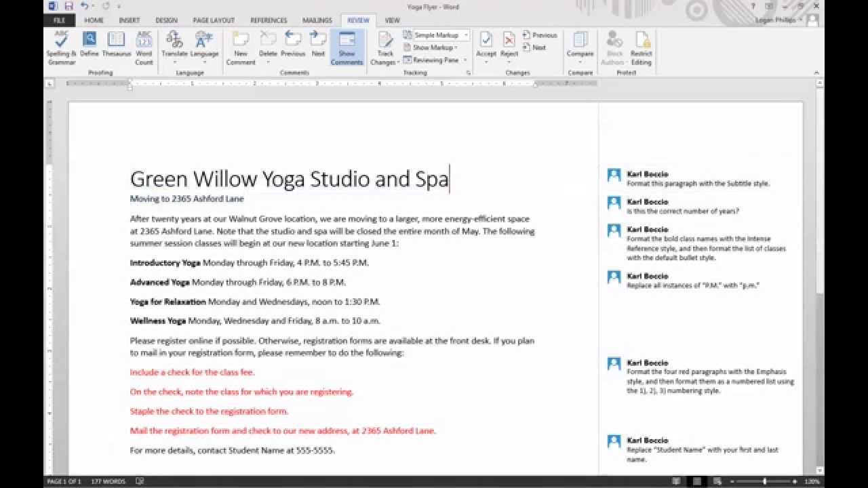This screenshot has width=868, height=488.
Task: Run the Spelling & Grammar check
Action: (62, 47)
